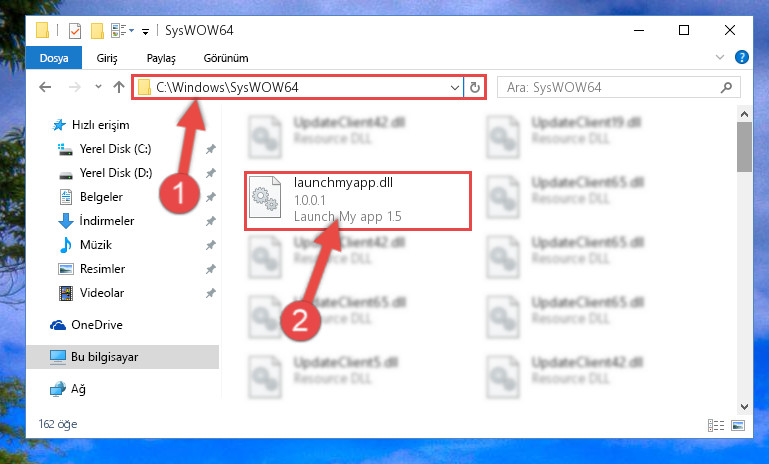This screenshot has height=464, width=769.
Task: Expand the ribbon with the chevron
Action: coord(719,57)
